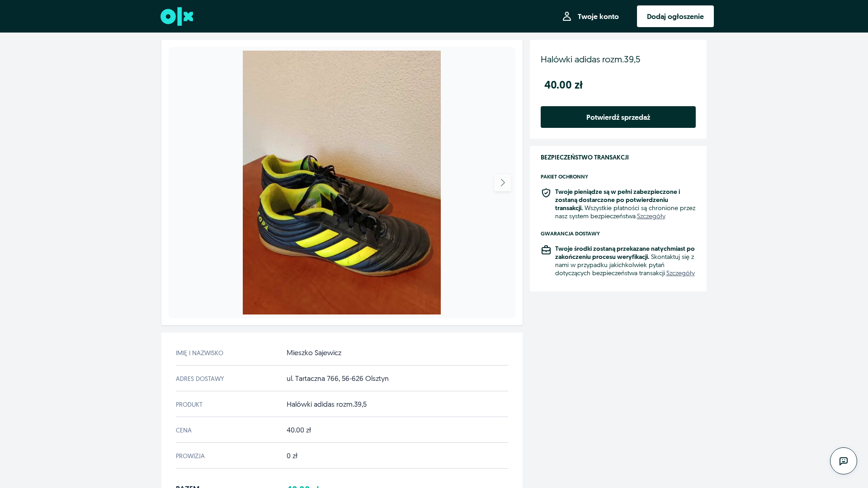Viewport: 868px width, 488px height.
Task: Click BEZPIECZEŃSTWO TRANSAKCJI heading
Action: point(585,158)
